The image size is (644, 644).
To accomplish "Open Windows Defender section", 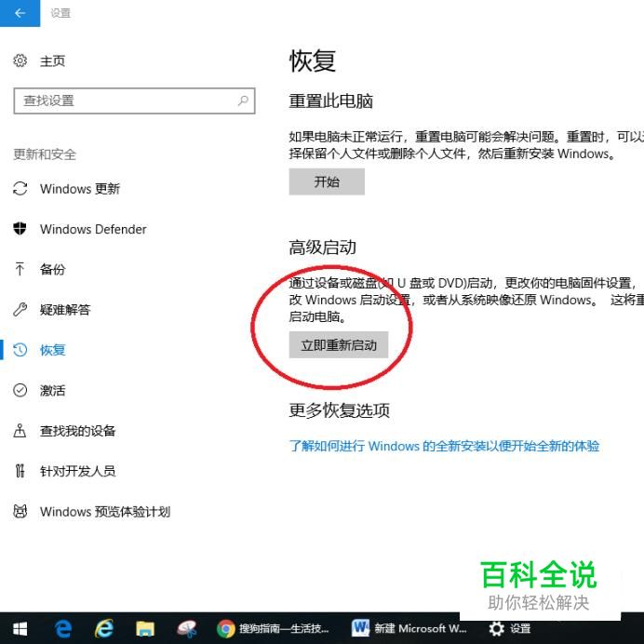I will pos(93,229).
